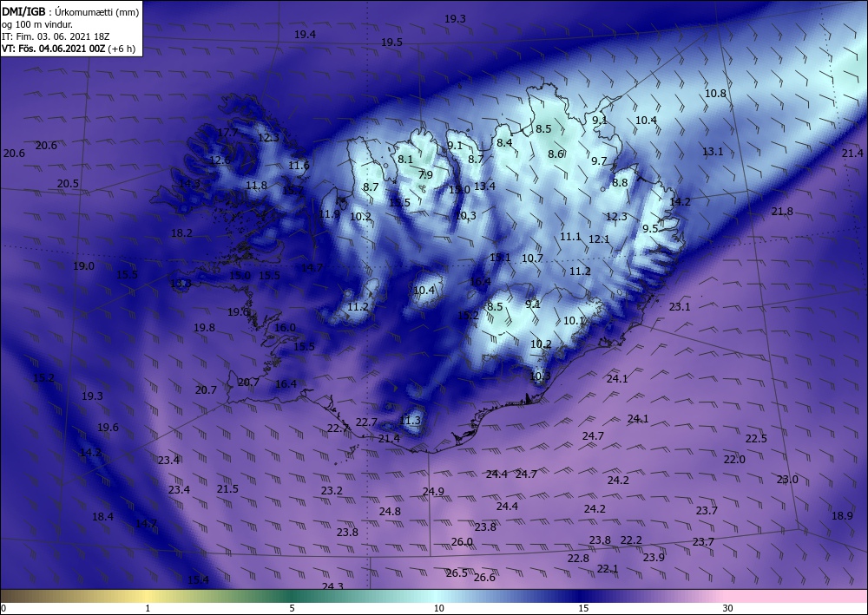Click the value '11.6' on the map

[299, 166]
